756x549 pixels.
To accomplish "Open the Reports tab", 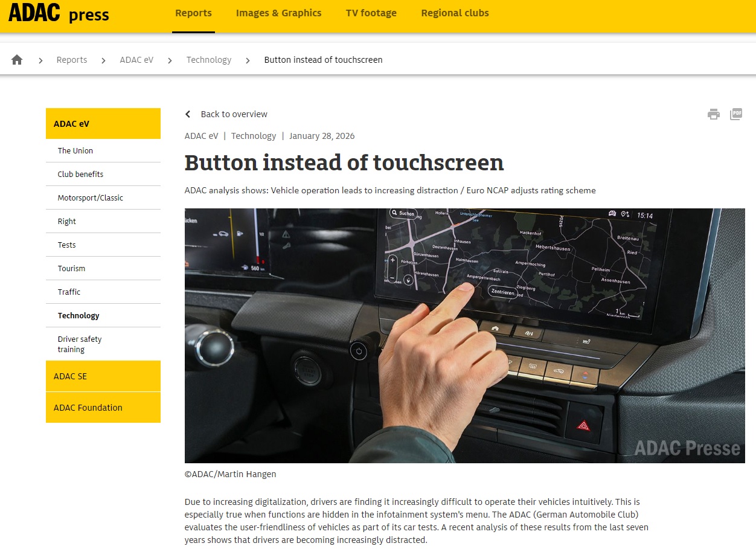I will (x=193, y=13).
